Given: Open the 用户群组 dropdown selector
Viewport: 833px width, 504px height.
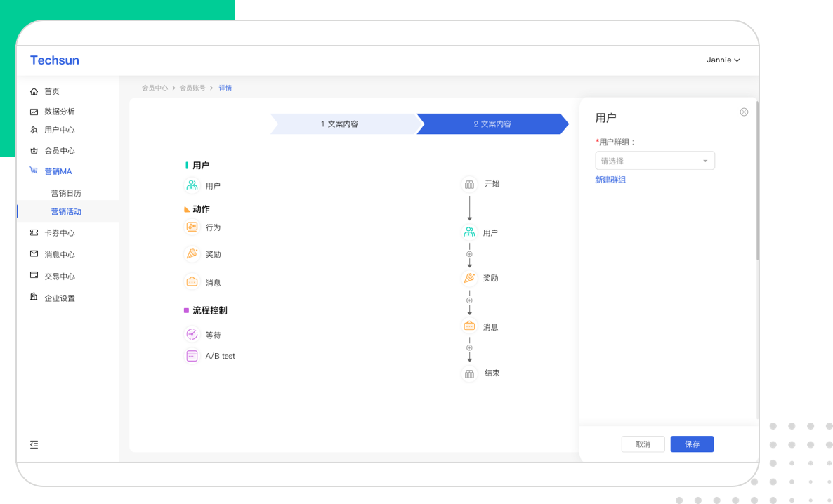Looking at the screenshot, I should point(655,161).
